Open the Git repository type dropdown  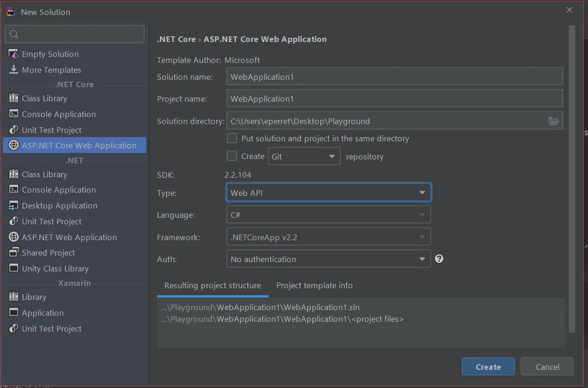304,157
